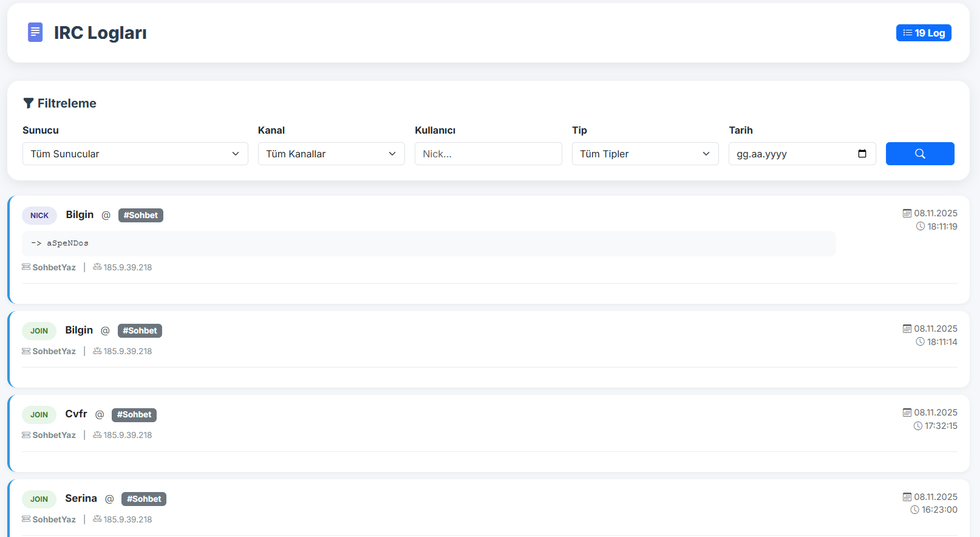Select the #Sohbet tag in Serina entry
The height and width of the screenshot is (537, 980).
point(144,499)
